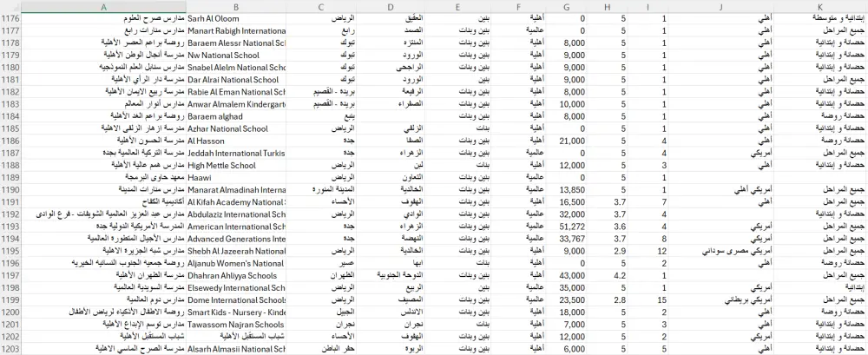Select row 1185 header
Image resolution: width=868 pixels, height=355 pixels.
pyautogui.click(x=10, y=128)
